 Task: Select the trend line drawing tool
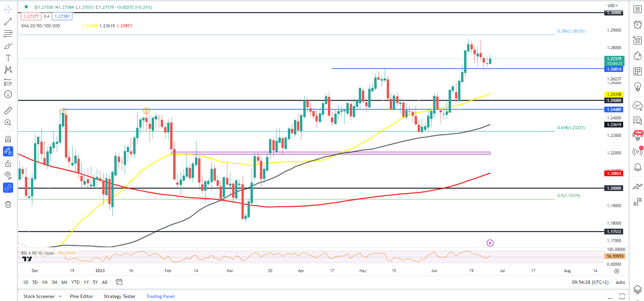(x=8, y=22)
